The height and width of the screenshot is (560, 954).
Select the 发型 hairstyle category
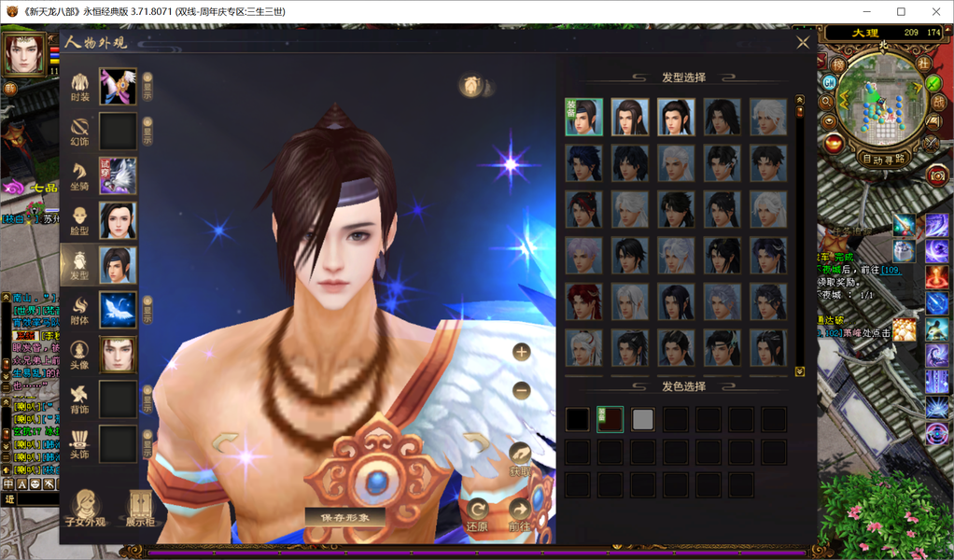tap(79, 266)
